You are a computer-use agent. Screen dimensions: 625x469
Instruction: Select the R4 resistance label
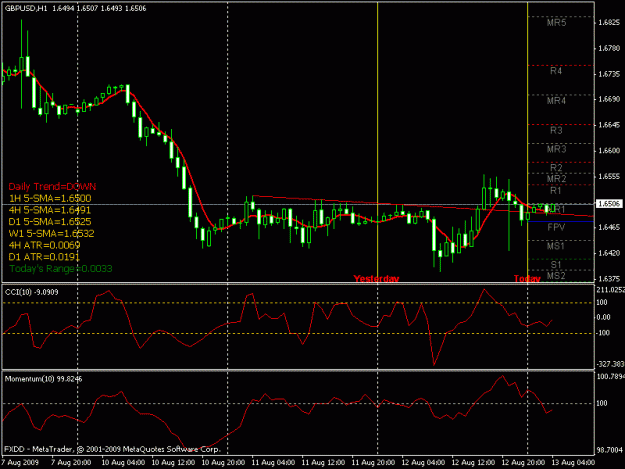click(556, 71)
